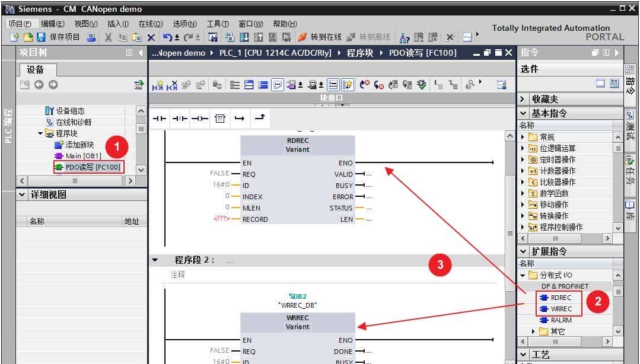Insert a normally open contact
Screen dimensions: 640x364
pyautogui.click(x=160, y=119)
